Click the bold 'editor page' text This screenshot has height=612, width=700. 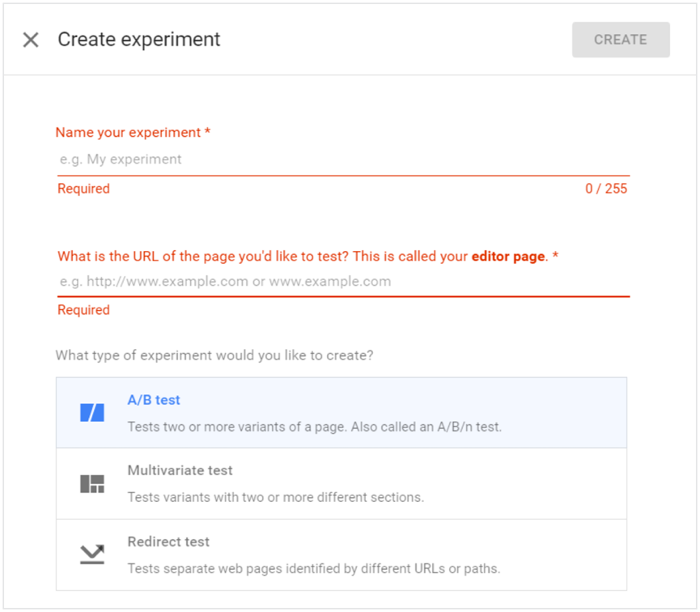[508, 257]
